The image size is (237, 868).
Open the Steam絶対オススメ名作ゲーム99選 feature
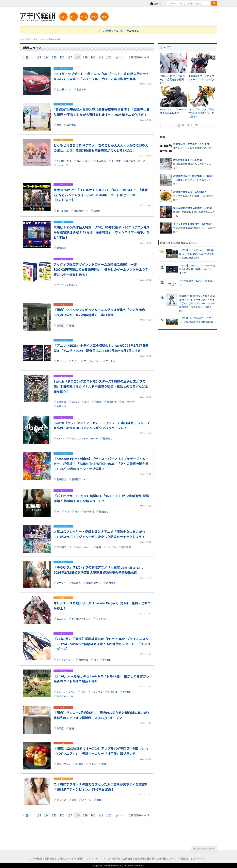coord(193,208)
